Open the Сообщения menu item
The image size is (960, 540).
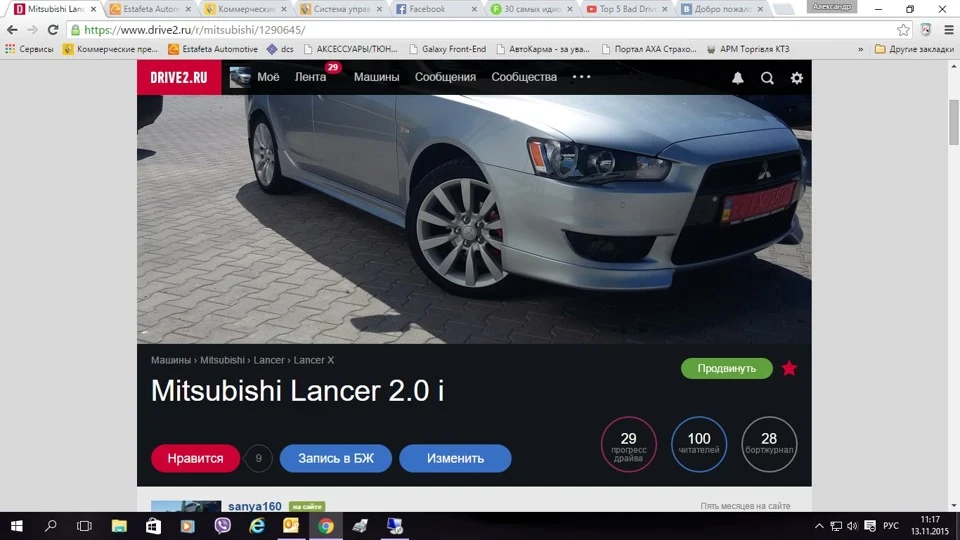445,77
